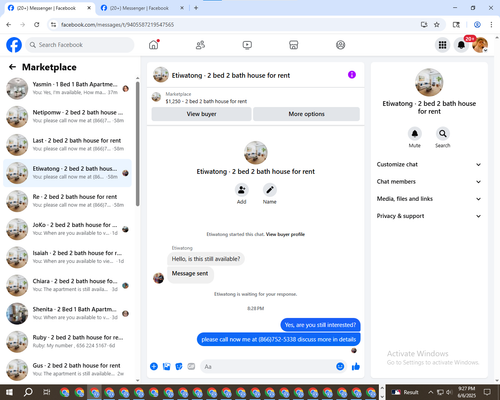Bookmark this page with the star icon
The height and width of the screenshot is (400, 500).
point(437,25)
